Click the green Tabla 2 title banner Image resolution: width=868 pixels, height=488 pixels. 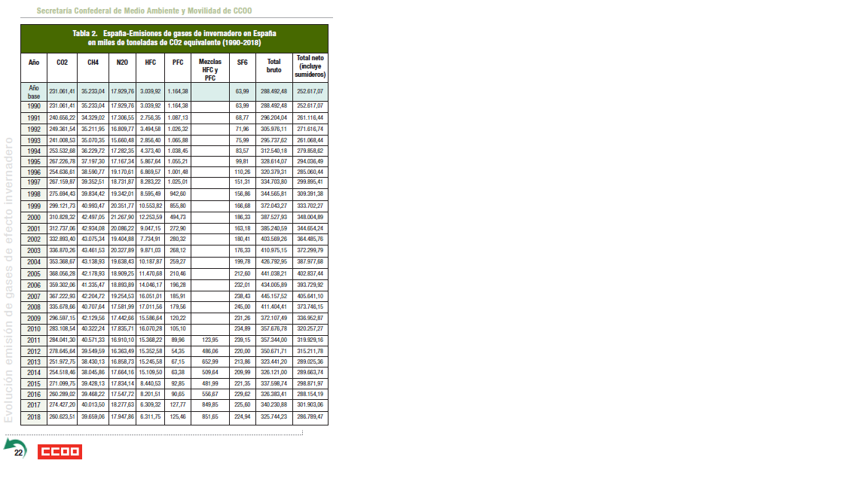click(174, 38)
